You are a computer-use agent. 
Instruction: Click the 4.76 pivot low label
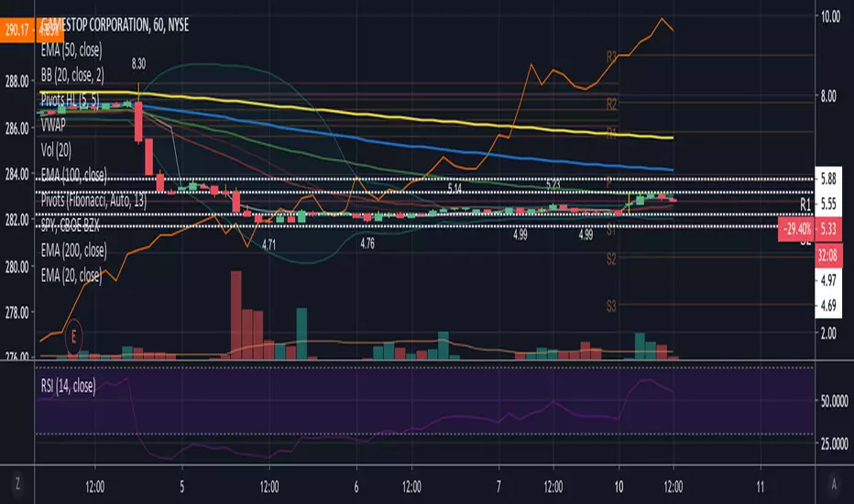(367, 244)
